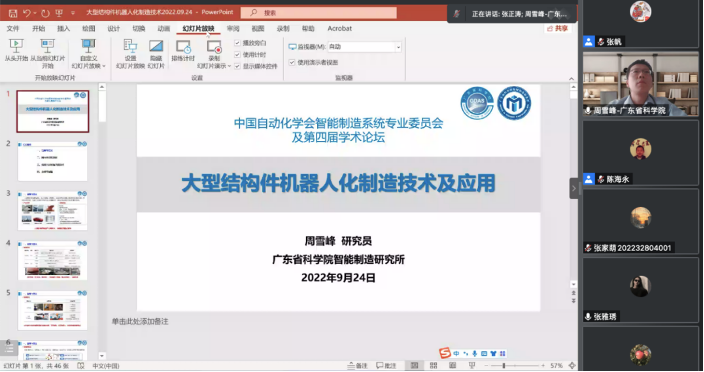704x372 pixels.
Task: Switch to the 视图 ribbon tab
Action: pyautogui.click(x=258, y=28)
